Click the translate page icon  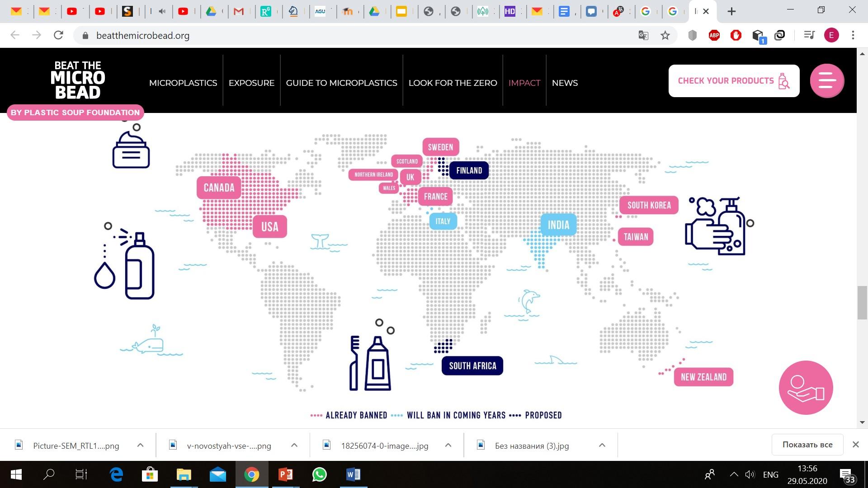click(x=643, y=35)
